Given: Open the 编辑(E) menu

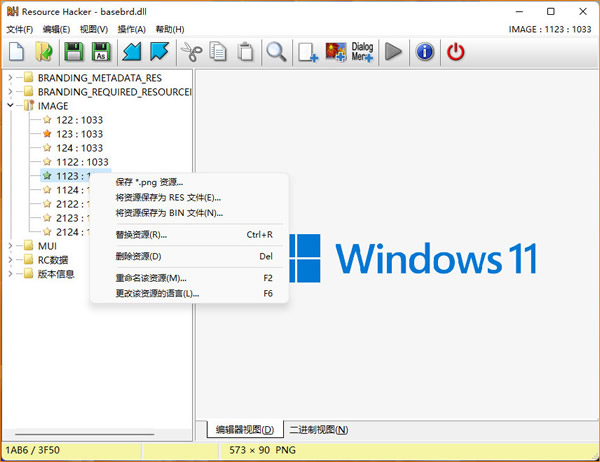Looking at the screenshot, I should pos(56,29).
